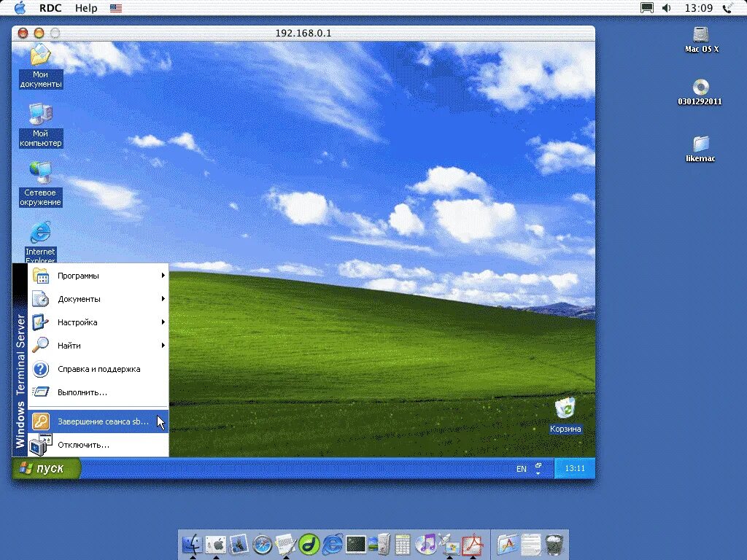Minimize the 192.168.0.1 RDC window
Viewport: 747px width, 560px height.
tap(39, 33)
